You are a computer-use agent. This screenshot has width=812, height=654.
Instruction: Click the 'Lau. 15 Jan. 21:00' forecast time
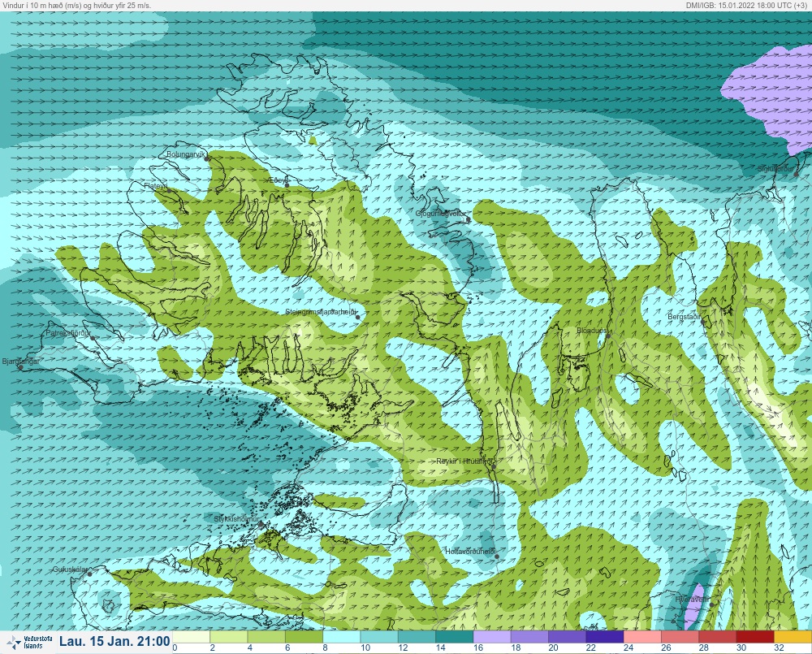point(114,641)
